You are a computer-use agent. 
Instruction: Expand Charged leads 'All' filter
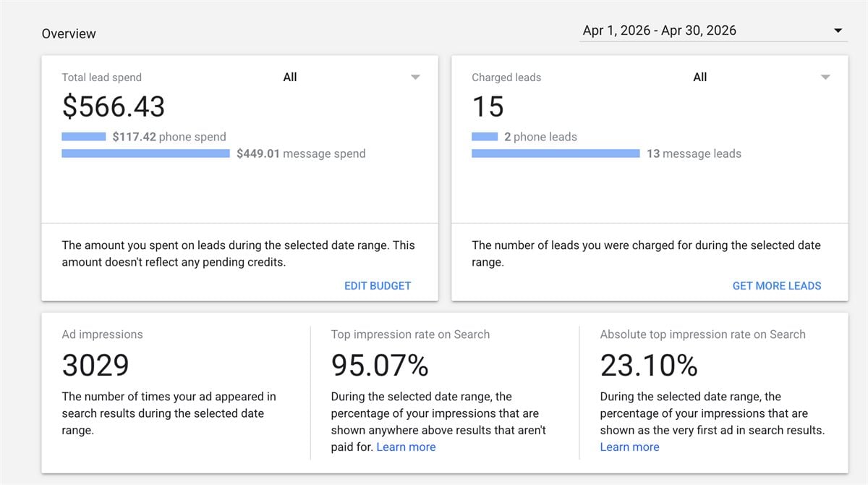[x=762, y=77]
